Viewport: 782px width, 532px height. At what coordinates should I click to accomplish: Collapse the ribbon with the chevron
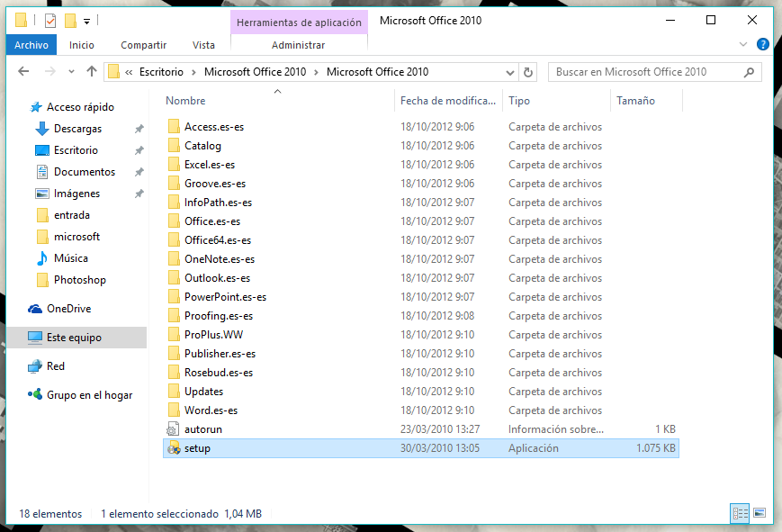coord(743,44)
